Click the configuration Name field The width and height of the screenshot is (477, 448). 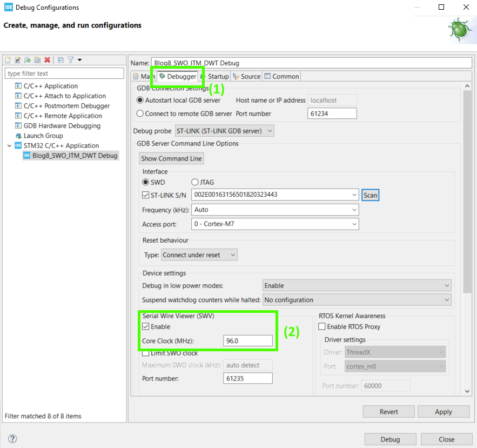coord(312,63)
